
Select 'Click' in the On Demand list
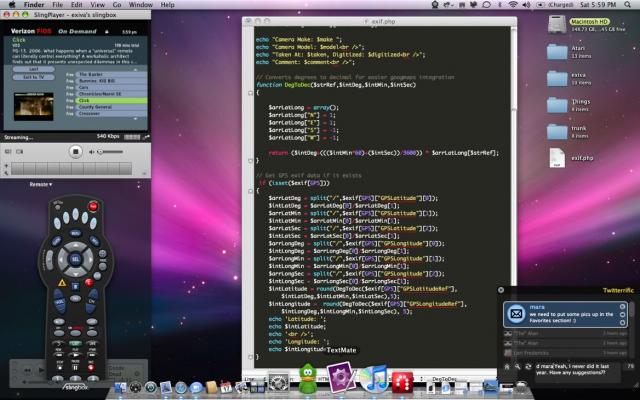coord(111,100)
